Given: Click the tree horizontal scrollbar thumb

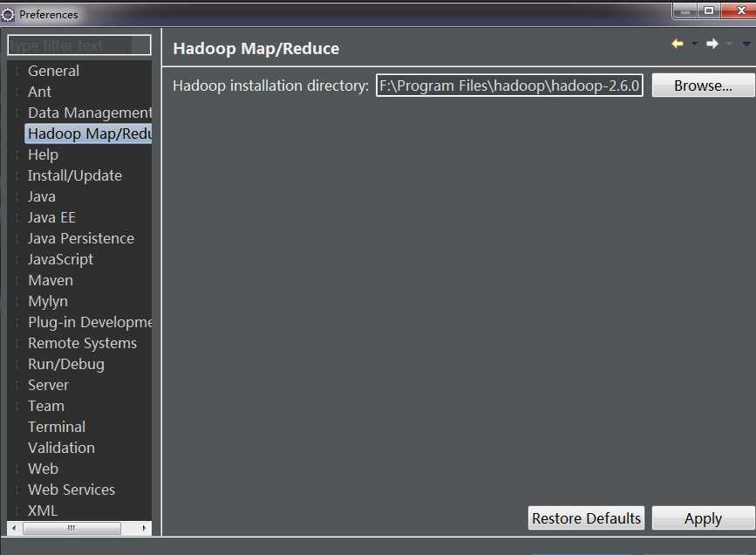Looking at the screenshot, I should (72, 528).
